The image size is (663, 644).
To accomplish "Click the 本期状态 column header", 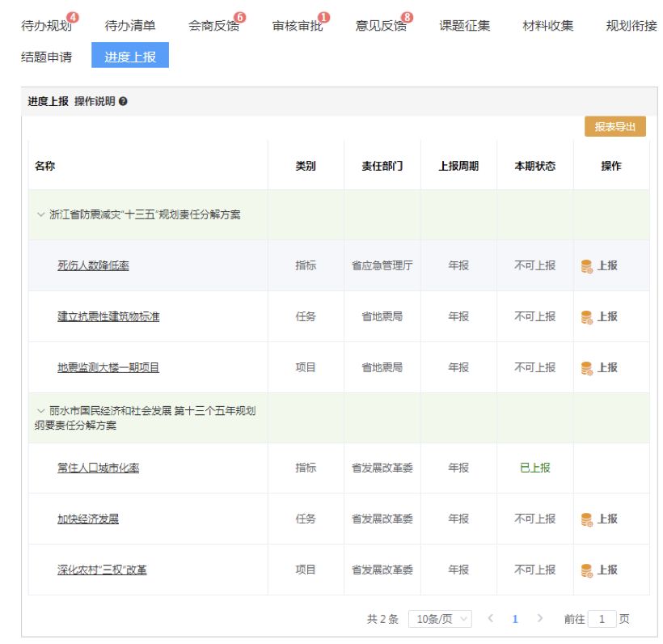I will coord(535,166).
